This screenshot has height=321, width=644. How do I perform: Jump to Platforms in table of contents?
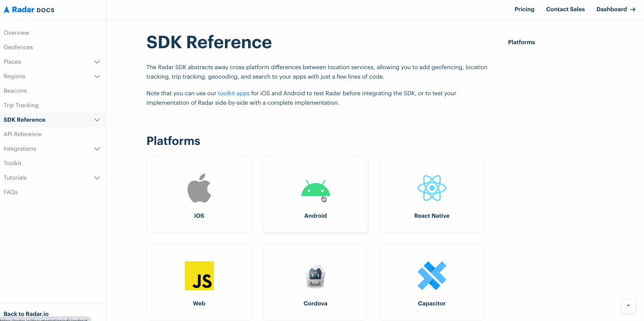point(522,42)
